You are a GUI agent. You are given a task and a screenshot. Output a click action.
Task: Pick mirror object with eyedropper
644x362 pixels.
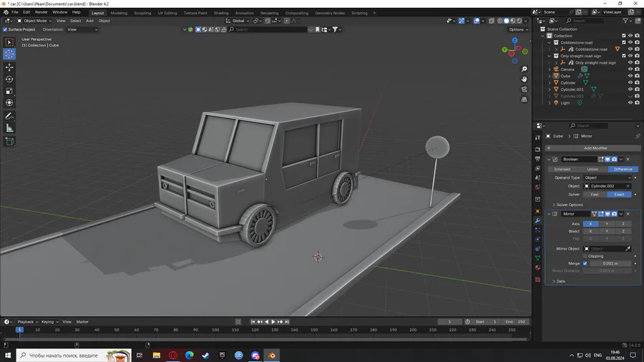tap(628, 249)
